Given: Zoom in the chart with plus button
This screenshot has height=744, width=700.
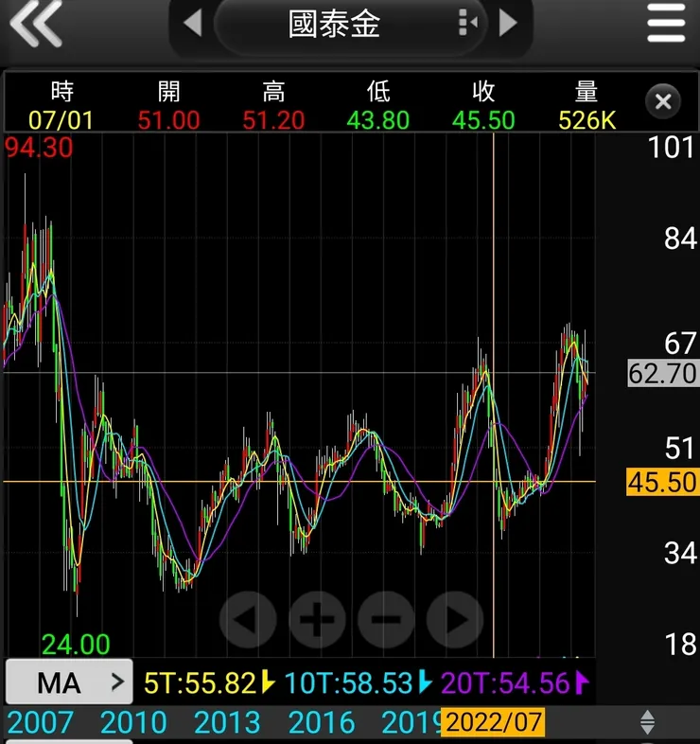Looking at the screenshot, I should click(317, 619).
